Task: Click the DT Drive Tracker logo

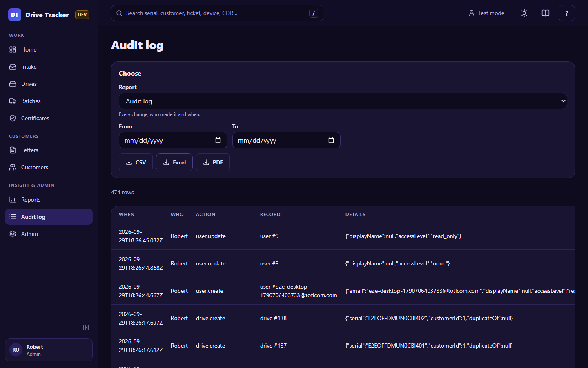Action: pyautogui.click(x=39, y=15)
